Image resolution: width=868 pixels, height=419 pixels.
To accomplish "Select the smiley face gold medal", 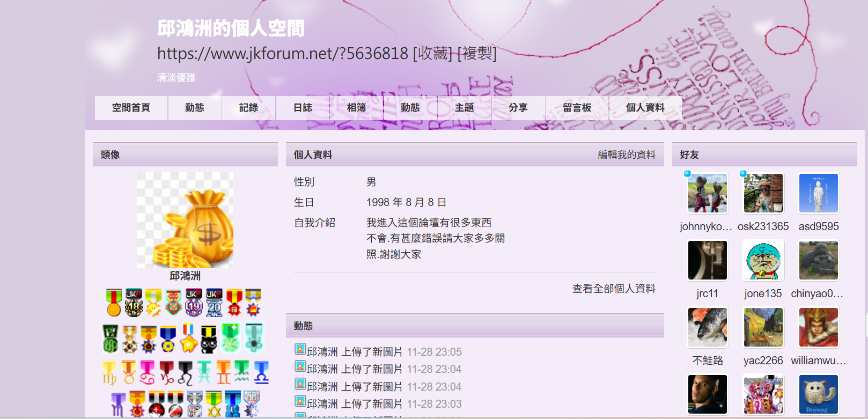I will pyautogui.click(x=114, y=303).
